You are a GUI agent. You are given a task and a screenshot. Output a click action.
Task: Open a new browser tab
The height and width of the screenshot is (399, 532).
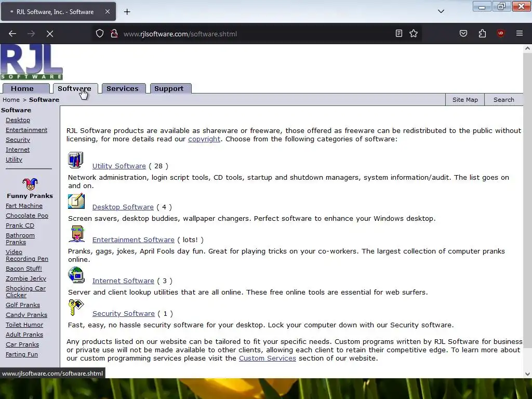[x=127, y=12]
